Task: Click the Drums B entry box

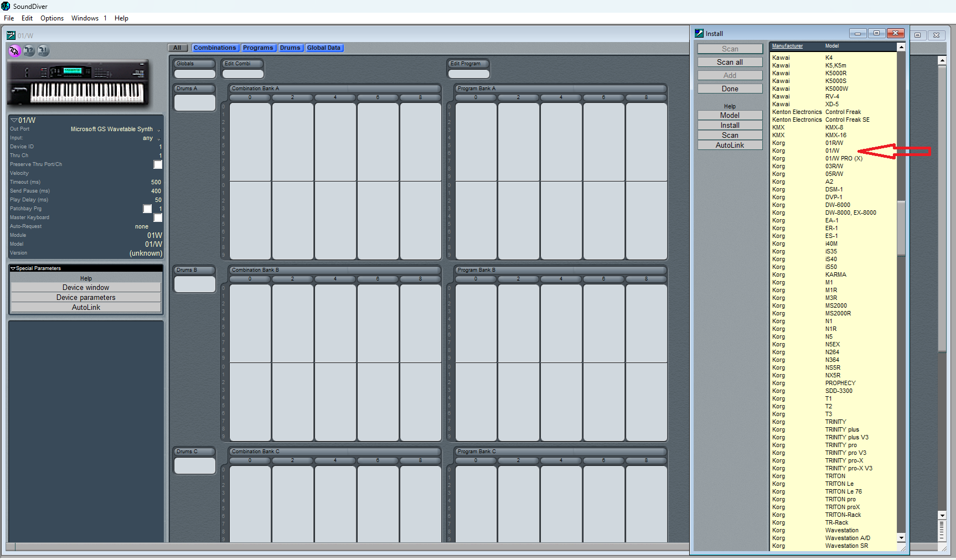Action: pyautogui.click(x=195, y=284)
